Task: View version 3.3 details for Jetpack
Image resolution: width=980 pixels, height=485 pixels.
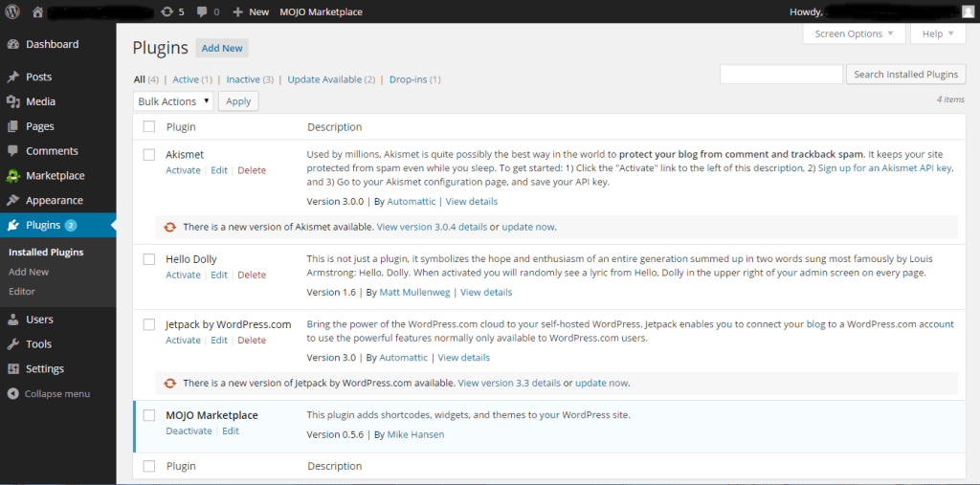Action: pos(509,384)
